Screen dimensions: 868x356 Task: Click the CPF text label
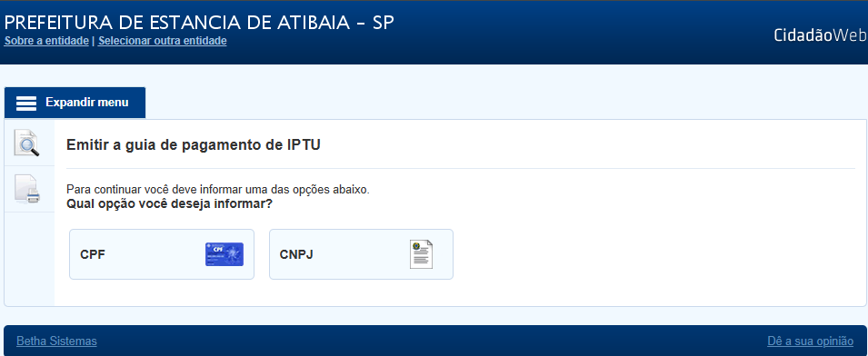pyautogui.click(x=93, y=255)
